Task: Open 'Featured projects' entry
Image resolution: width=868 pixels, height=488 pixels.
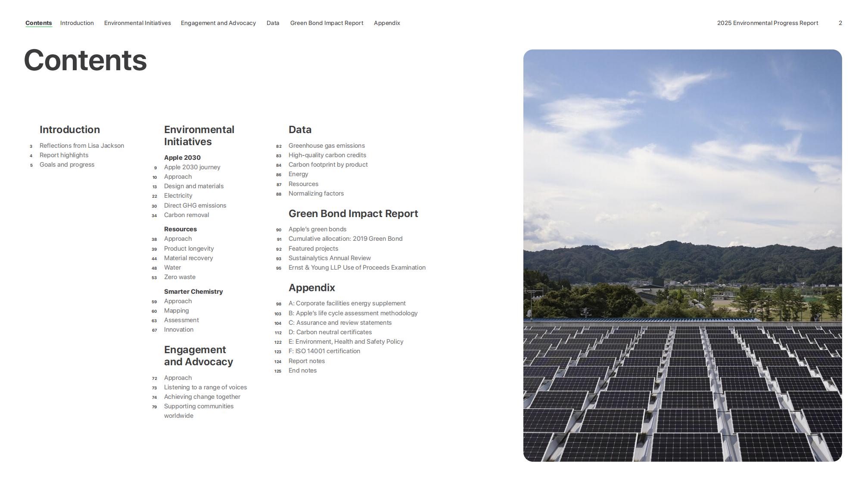Action: tap(314, 249)
